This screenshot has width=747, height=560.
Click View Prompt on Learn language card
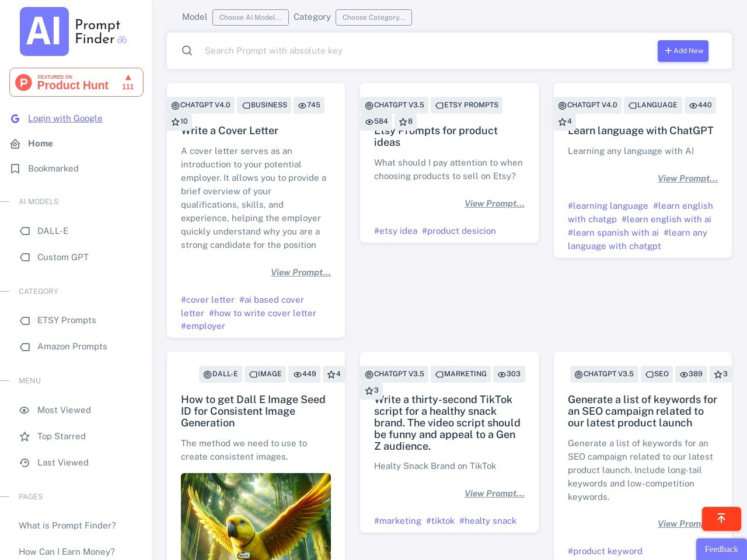click(687, 178)
